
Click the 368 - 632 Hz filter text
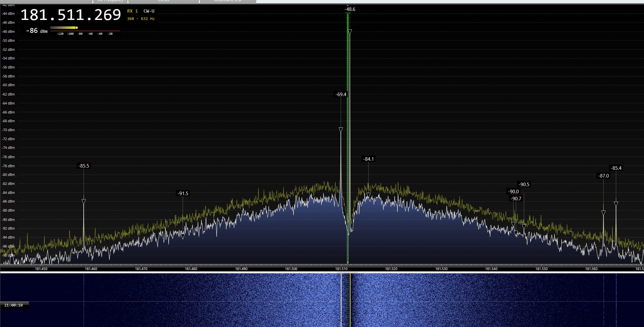141,19
